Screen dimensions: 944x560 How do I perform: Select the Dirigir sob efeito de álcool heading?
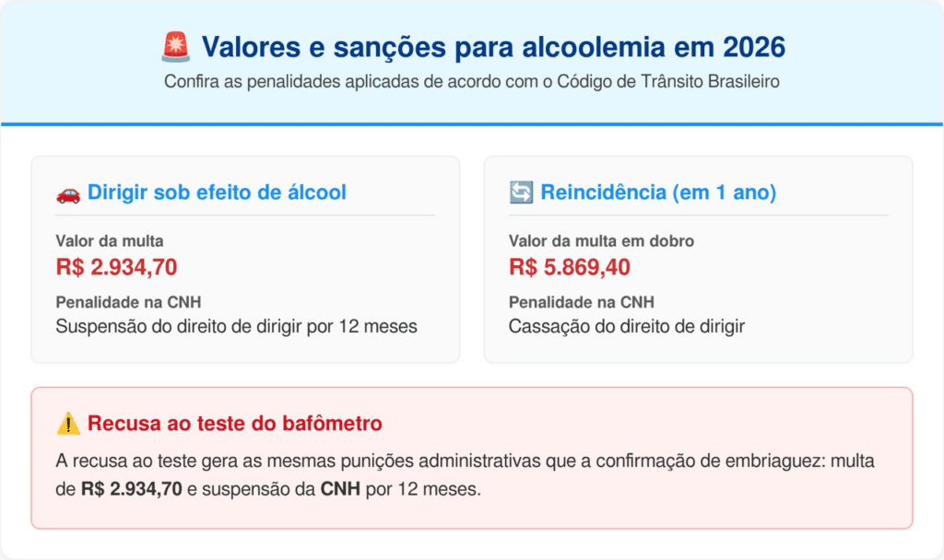pos(217,193)
